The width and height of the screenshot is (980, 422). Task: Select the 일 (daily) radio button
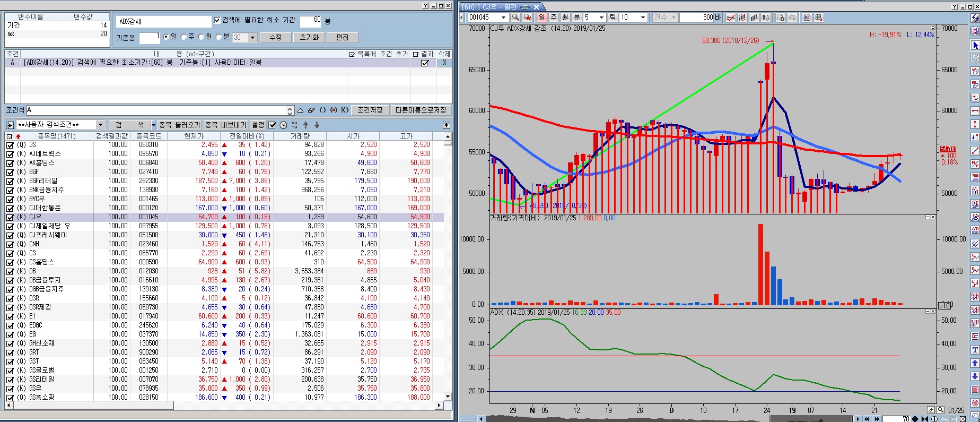click(167, 37)
